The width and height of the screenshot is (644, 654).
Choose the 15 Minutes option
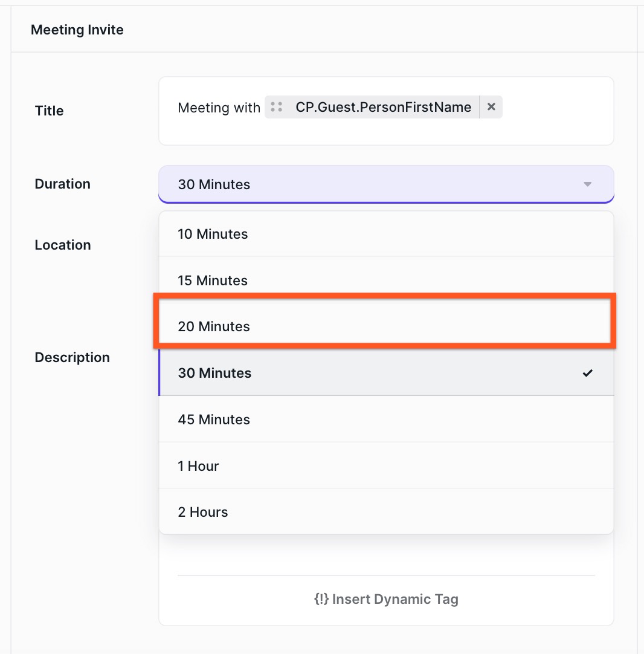click(213, 280)
